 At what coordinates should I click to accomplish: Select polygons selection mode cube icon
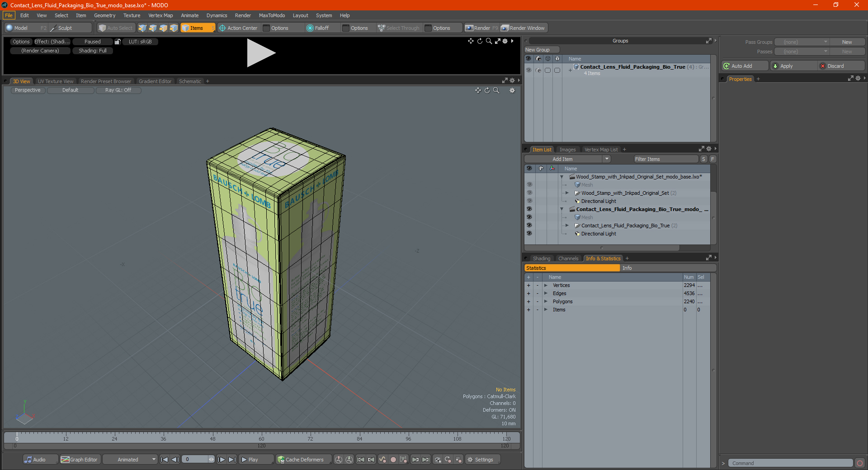163,28
